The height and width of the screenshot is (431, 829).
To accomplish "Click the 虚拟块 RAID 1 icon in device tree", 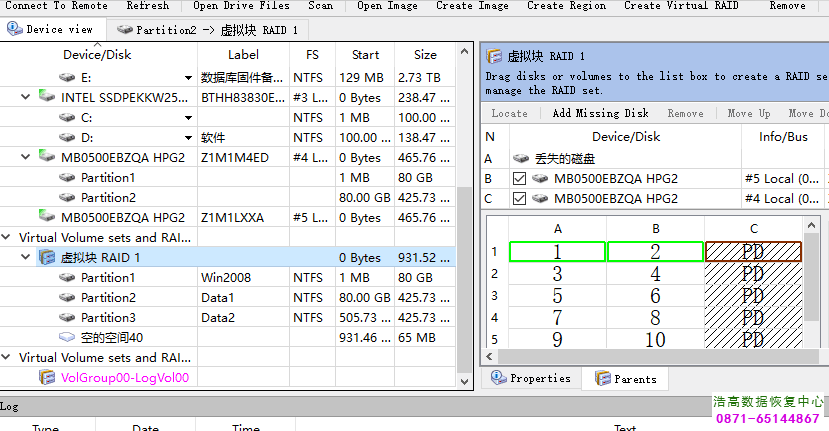I will click(47, 257).
